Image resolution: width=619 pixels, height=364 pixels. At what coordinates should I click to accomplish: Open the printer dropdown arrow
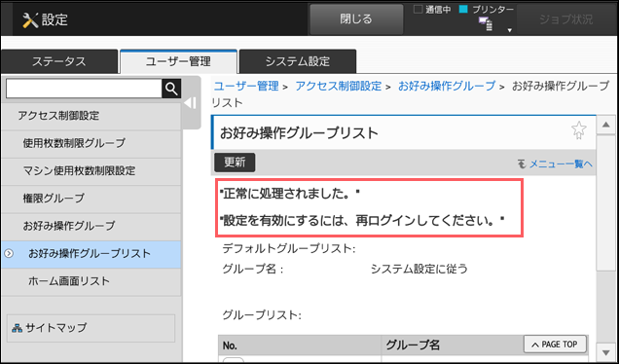click(x=509, y=30)
